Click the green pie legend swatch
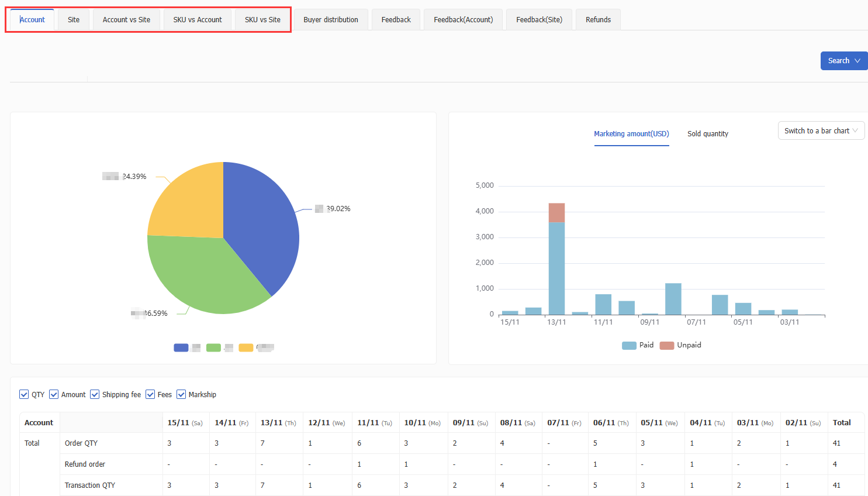Screen dimensions: 868x496 (213, 347)
